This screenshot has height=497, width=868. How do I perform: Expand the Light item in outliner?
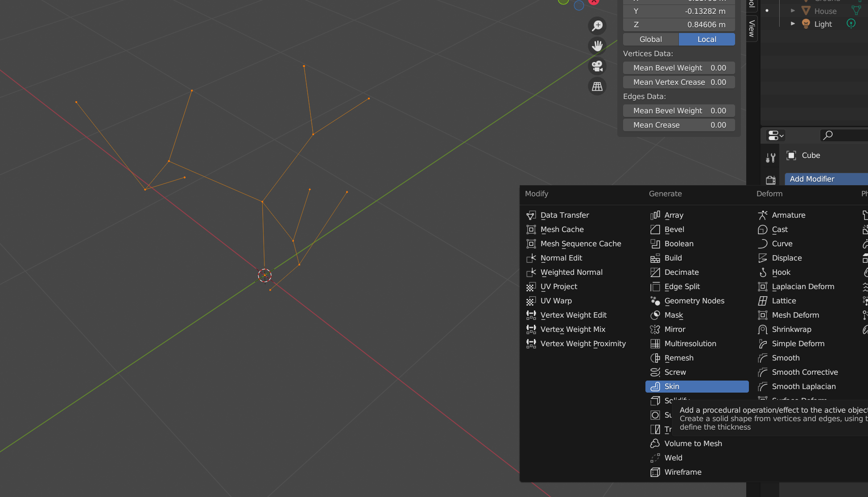click(793, 24)
